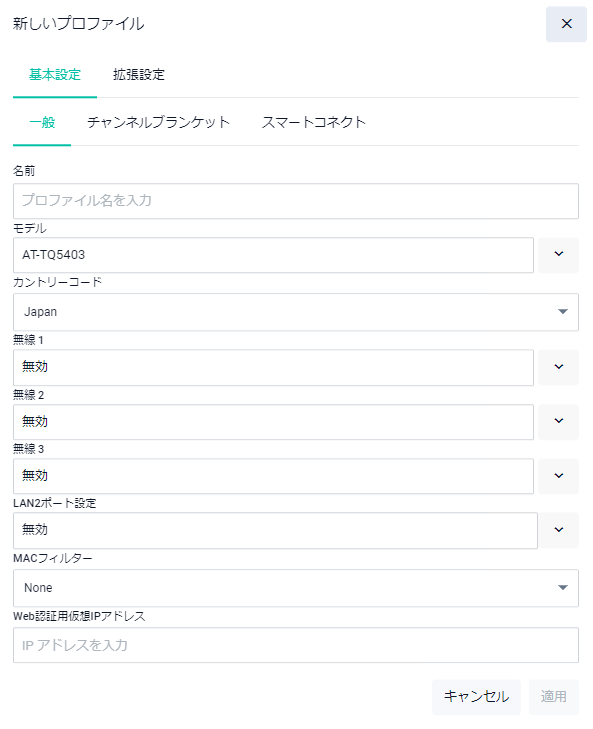Click the カントリーコード triangle arrow
593x729 pixels.
tap(562, 312)
